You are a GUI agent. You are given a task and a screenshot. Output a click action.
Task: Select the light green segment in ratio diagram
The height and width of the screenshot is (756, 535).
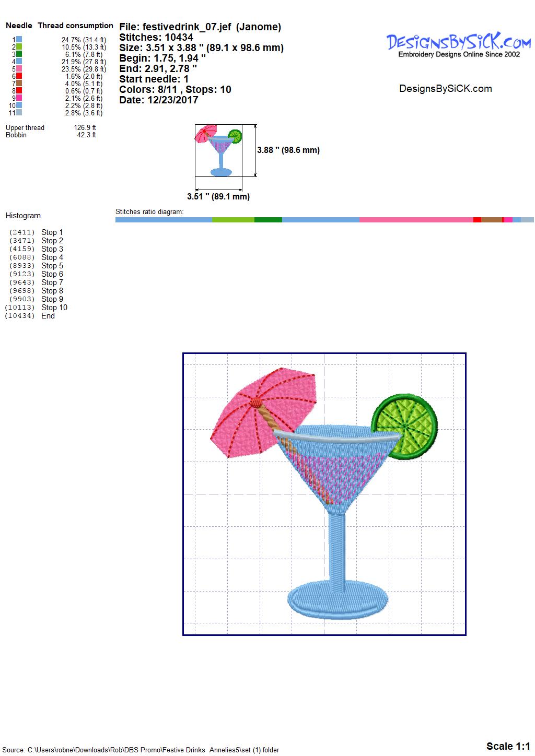pos(233,220)
